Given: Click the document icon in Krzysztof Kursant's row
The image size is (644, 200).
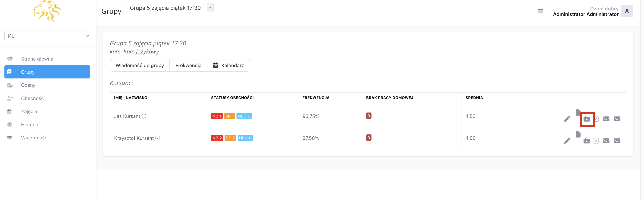Looking at the screenshot, I should (578, 135).
